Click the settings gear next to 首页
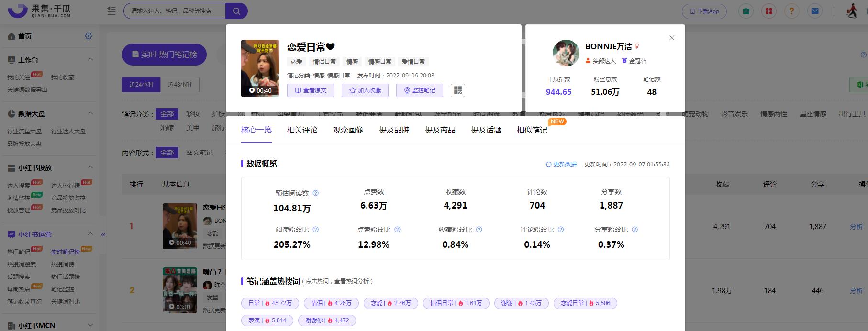The width and height of the screenshot is (868, 331). click(89, 36)
